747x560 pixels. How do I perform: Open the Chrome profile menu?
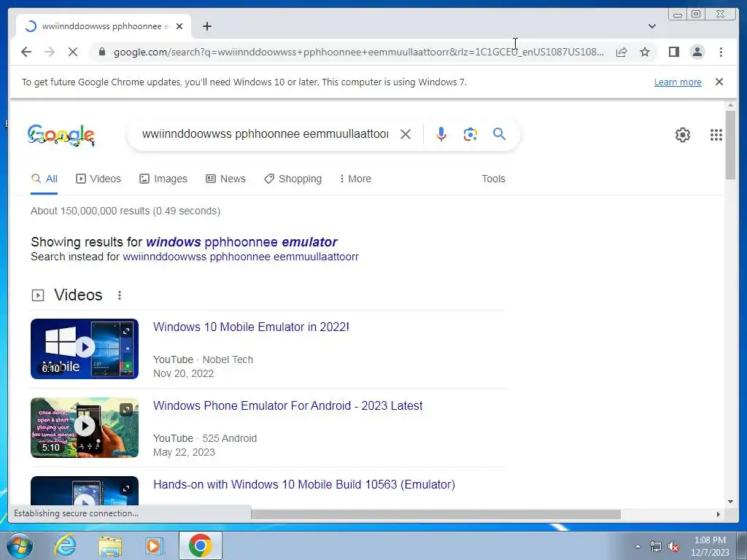697,52
